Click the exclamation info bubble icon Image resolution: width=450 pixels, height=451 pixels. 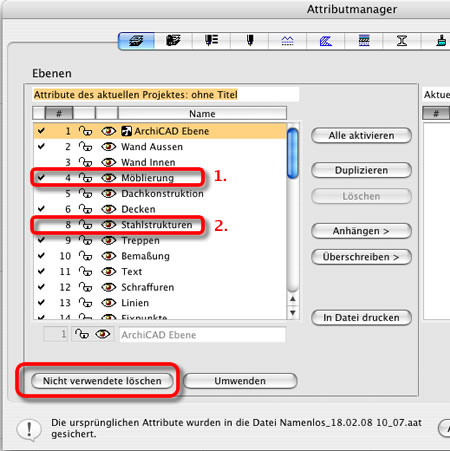click(29, 429)
